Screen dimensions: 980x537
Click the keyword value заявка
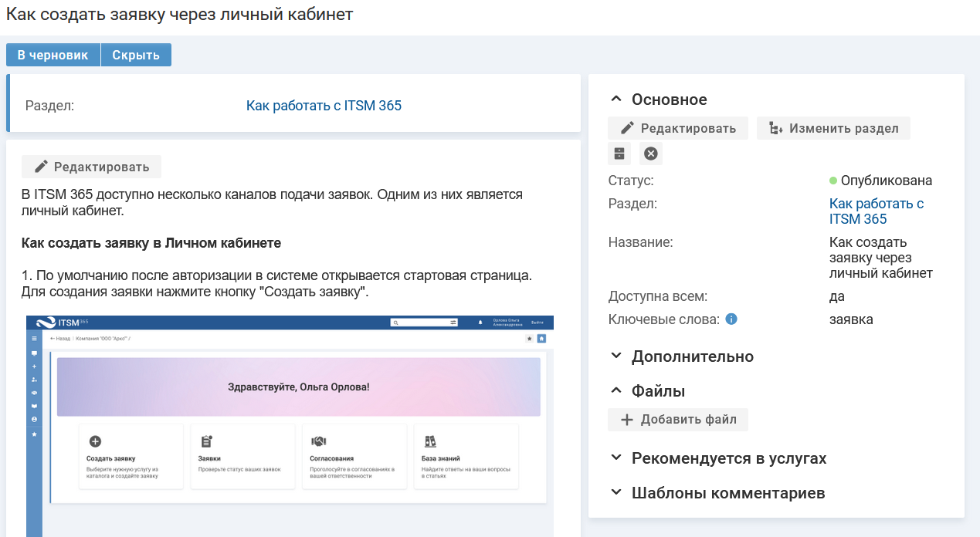point(851,319)
